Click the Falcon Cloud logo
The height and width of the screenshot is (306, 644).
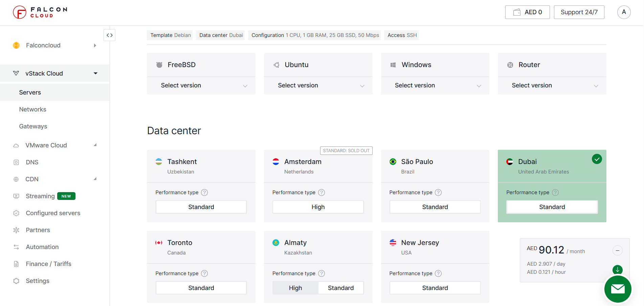(40, 12)
